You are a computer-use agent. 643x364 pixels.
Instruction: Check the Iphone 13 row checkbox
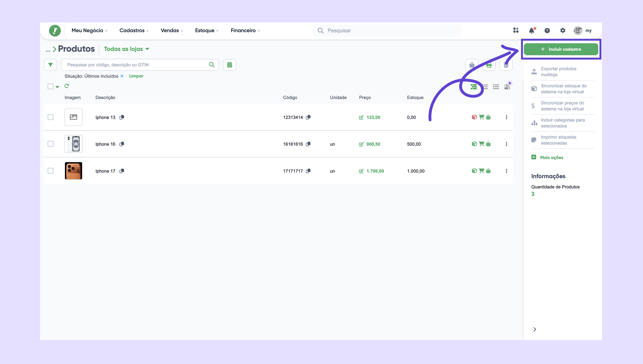(x=51, y=117)
